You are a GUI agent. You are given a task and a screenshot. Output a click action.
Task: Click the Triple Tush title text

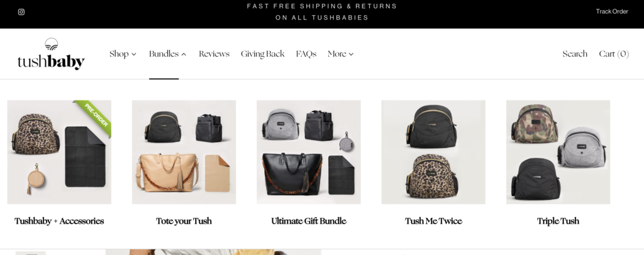(558, 221)
